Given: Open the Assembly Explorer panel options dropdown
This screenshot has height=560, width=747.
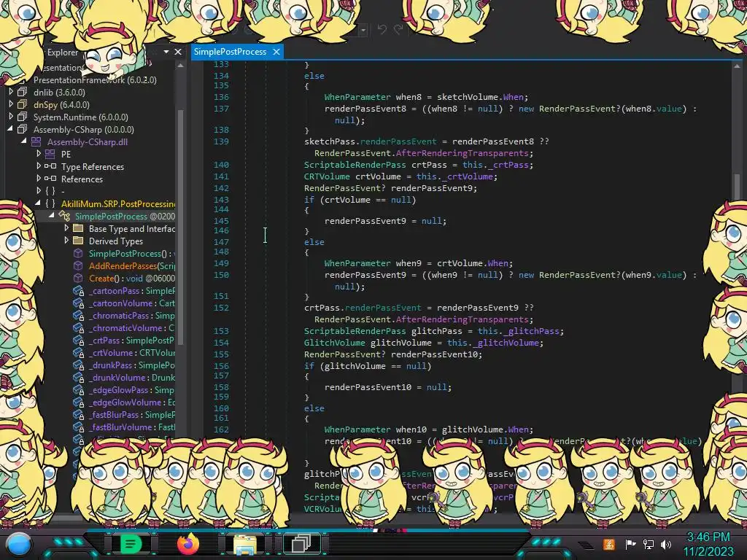Looking at the screenshot, I should tap(166, 52).
